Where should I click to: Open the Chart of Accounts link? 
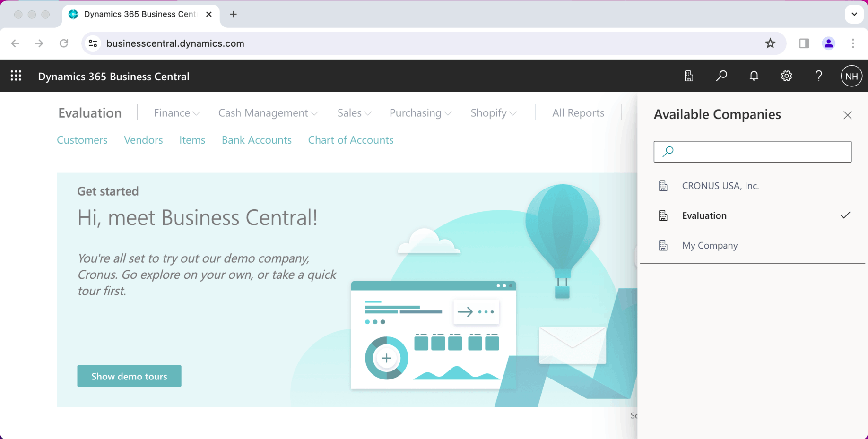[x=351, y=140]
